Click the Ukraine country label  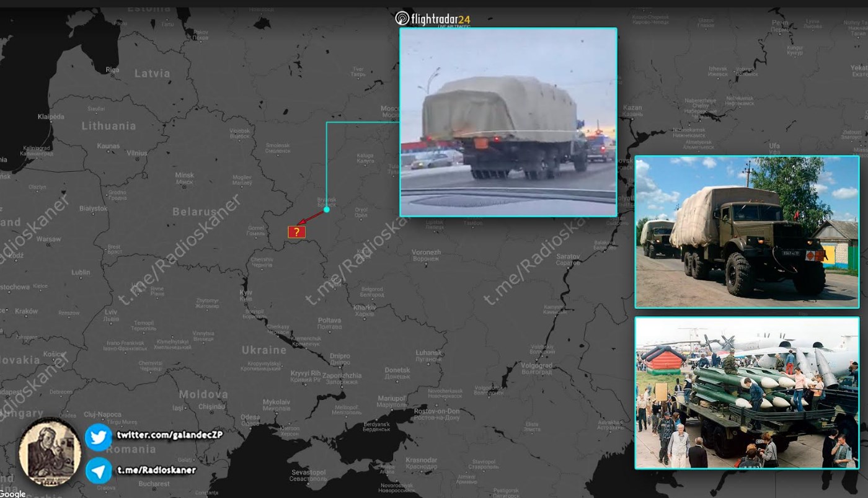tap(264, 350)
